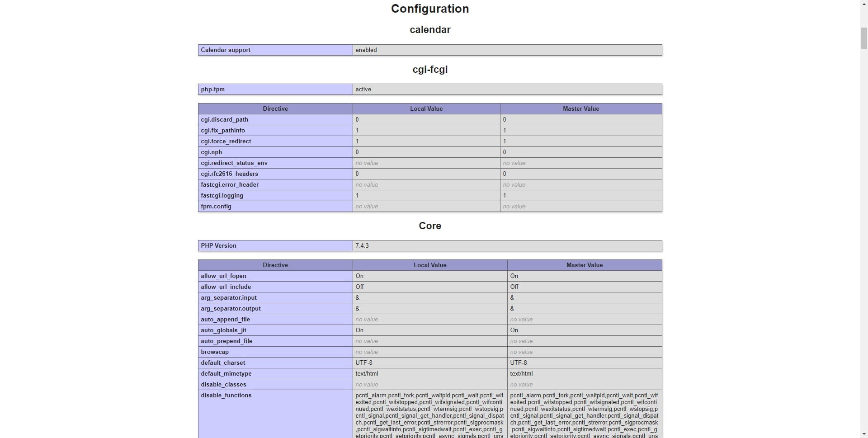Select the "auto_append_file" directive name
This screenshot has height=438, width=868.
pos(225,320)
